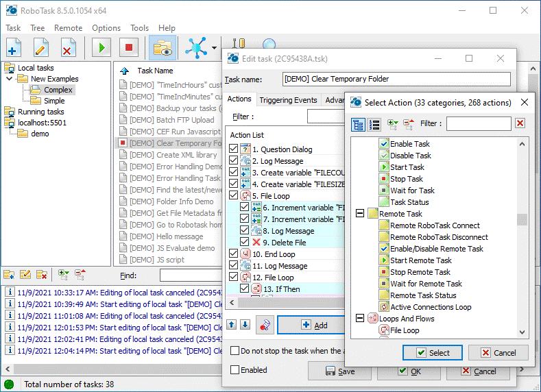Open the Remote menu
The image size is (541, 392).
pos(68,28)
